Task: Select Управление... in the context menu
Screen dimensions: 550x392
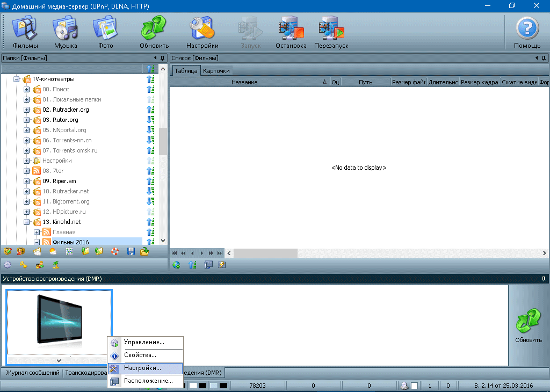Action: tap(144, 342)
